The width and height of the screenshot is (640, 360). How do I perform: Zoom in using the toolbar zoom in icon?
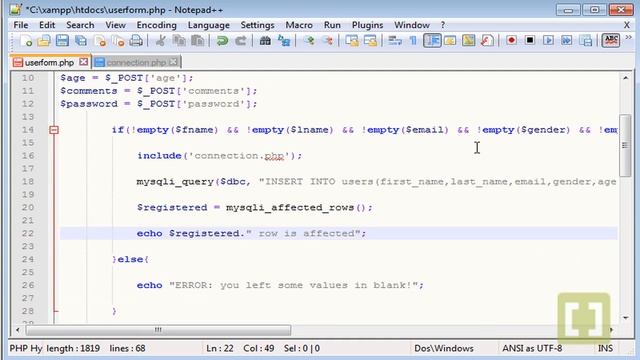tap(309, 41)
